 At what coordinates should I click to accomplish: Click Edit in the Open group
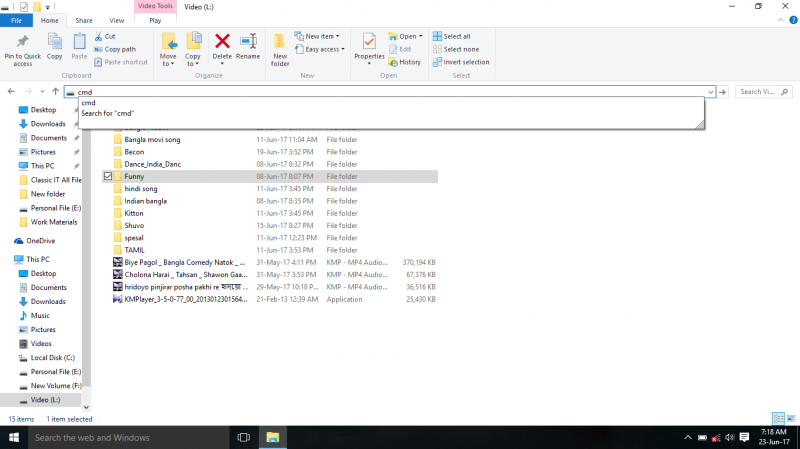tap(400, 49)
